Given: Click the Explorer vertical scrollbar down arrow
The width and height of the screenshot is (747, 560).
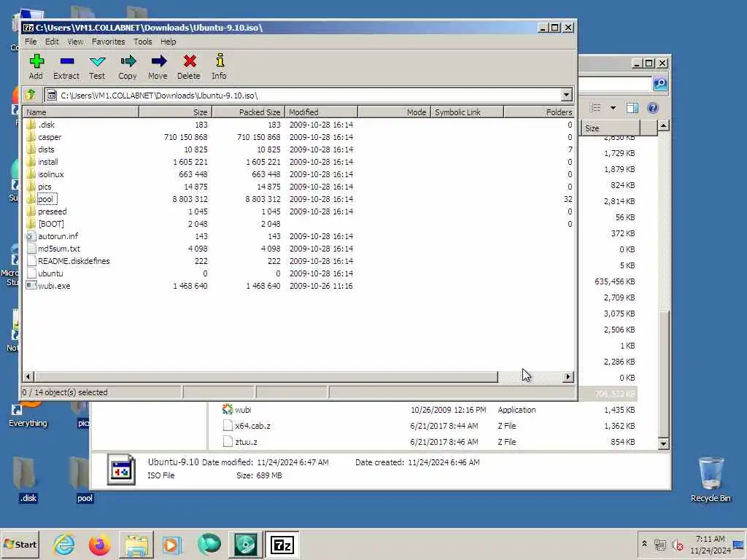Looking at the screenshot, I should coord(663,444).
